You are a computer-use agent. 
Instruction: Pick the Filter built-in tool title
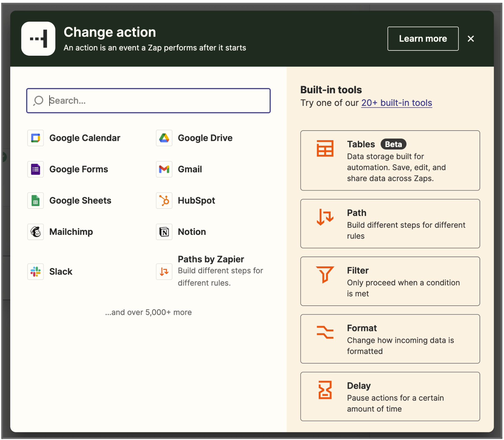358,270
